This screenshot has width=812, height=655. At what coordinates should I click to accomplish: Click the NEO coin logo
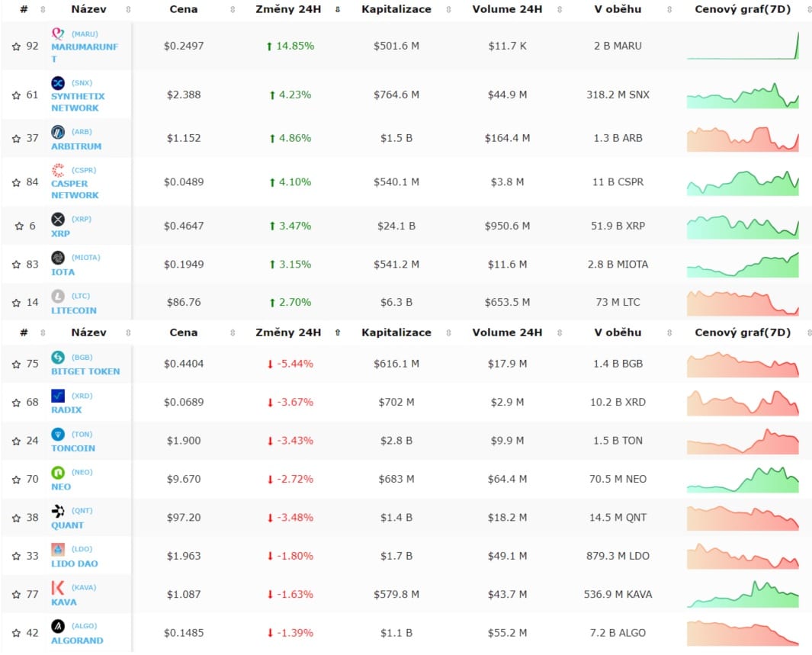tap(58, 472)
